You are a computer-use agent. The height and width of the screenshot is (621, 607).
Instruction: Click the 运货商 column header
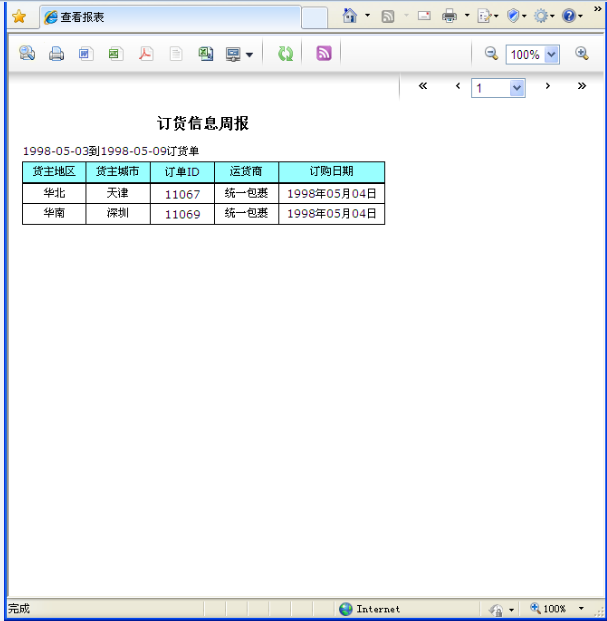(x=246, y=172)
